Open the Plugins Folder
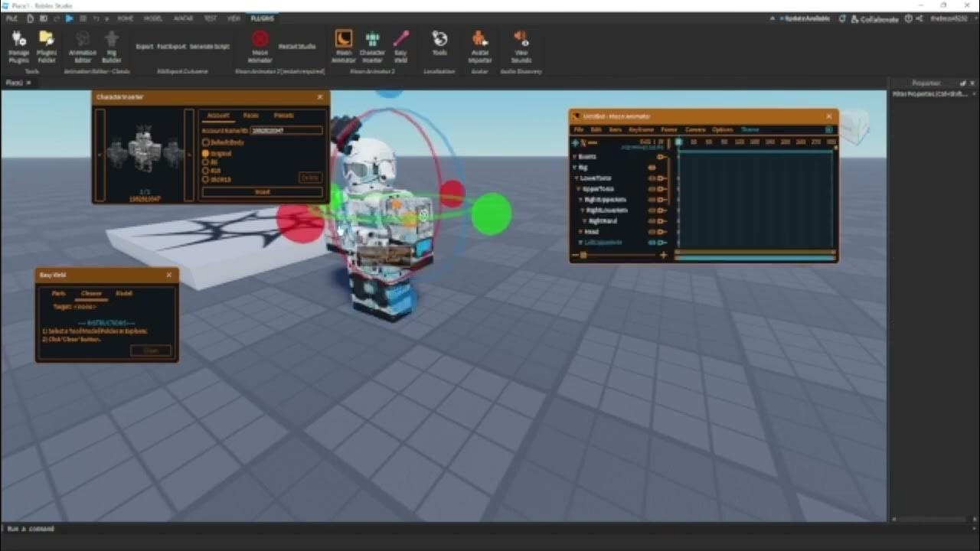The width and height of the screenshot is (980, 551). tap(47, 46)
